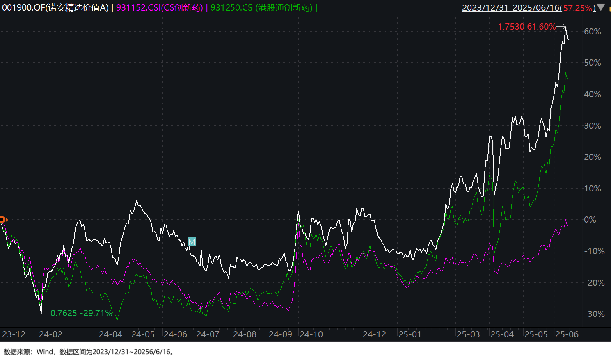This screenshot has width=611, height=364.
Task: Click the 1.7530 61.60% high annotation
Action: point(527,27)
